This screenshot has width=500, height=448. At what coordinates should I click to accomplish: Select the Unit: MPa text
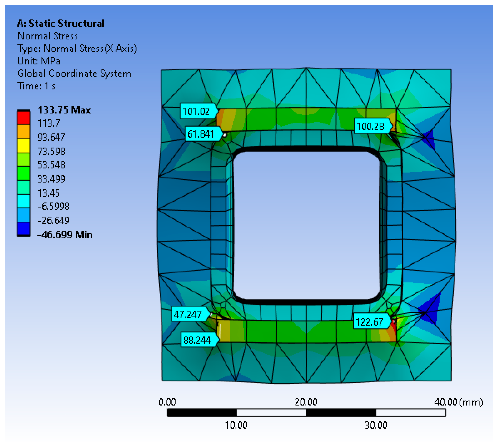click(x=39, y=61)
